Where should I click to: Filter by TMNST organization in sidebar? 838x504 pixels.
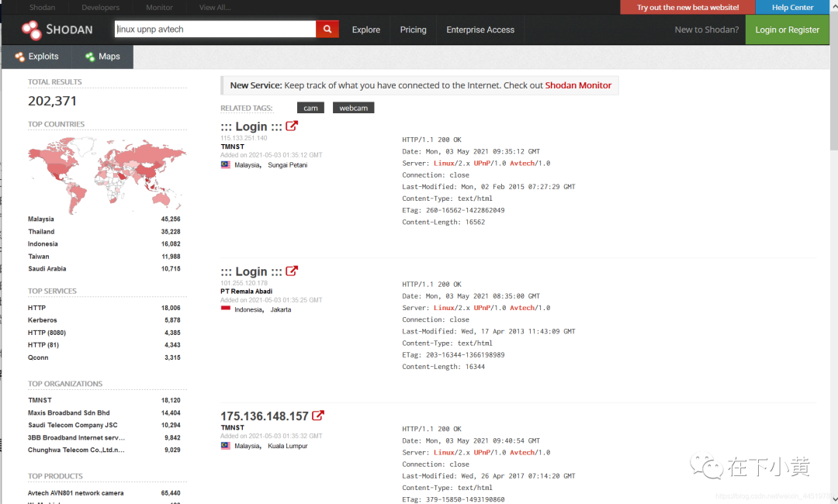point(40,400)
